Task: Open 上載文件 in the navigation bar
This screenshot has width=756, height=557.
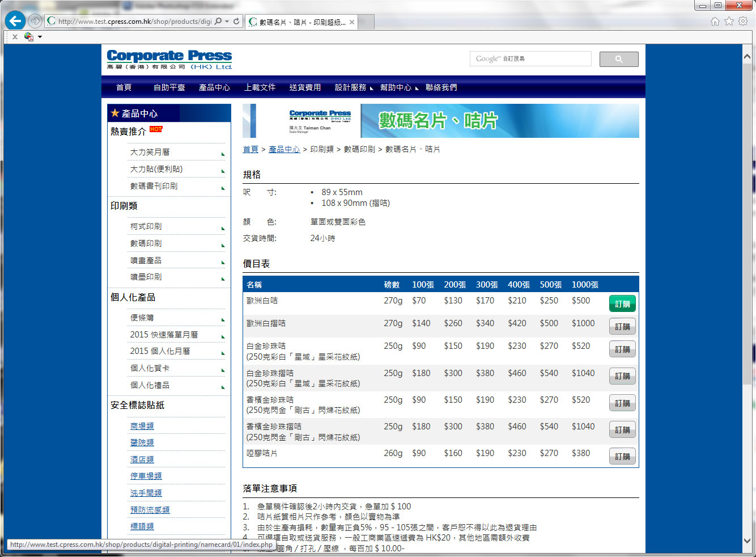Action: click(x=260, y=87)
